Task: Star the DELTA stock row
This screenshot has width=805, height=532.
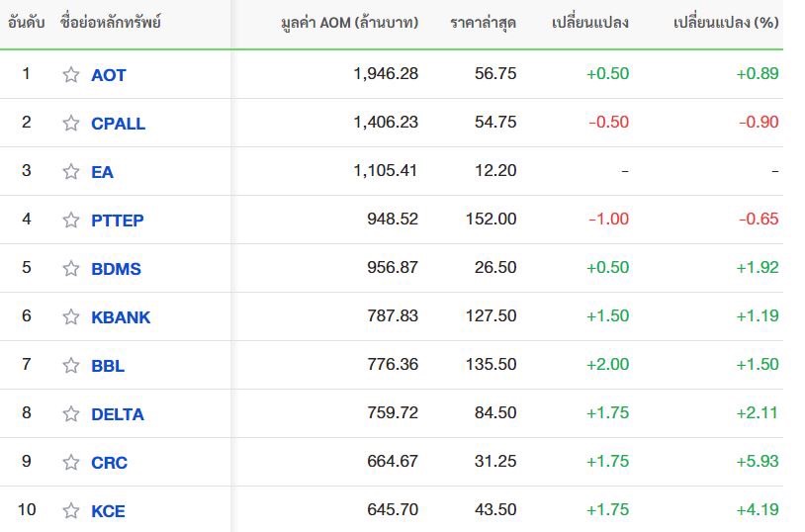Action: tap(71, 413)
